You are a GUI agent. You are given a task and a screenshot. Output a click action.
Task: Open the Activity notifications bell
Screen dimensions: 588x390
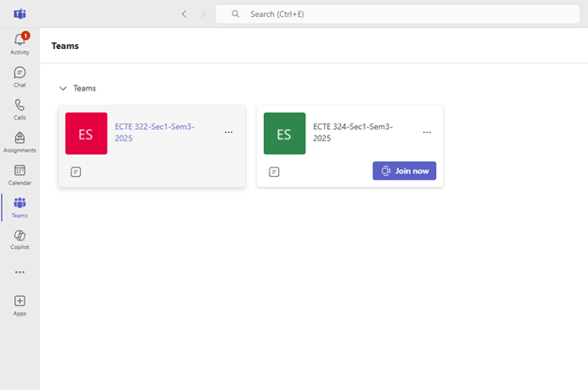pos(20,43)
